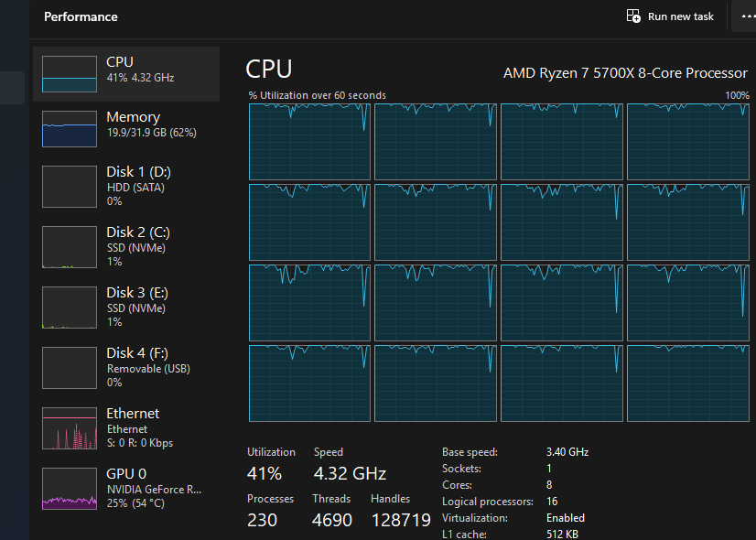
Task: Open Disk 2 (C:) SSD details
Action: [126, 247]
